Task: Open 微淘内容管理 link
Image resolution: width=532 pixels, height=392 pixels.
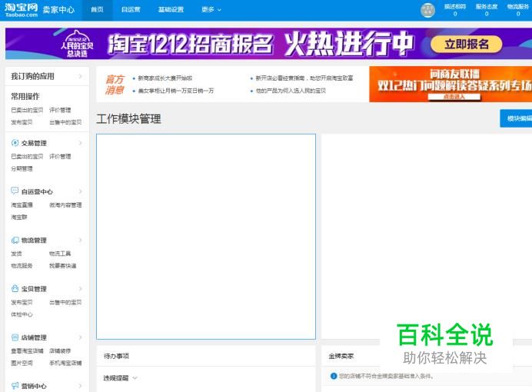Action: tap(65, 204)
